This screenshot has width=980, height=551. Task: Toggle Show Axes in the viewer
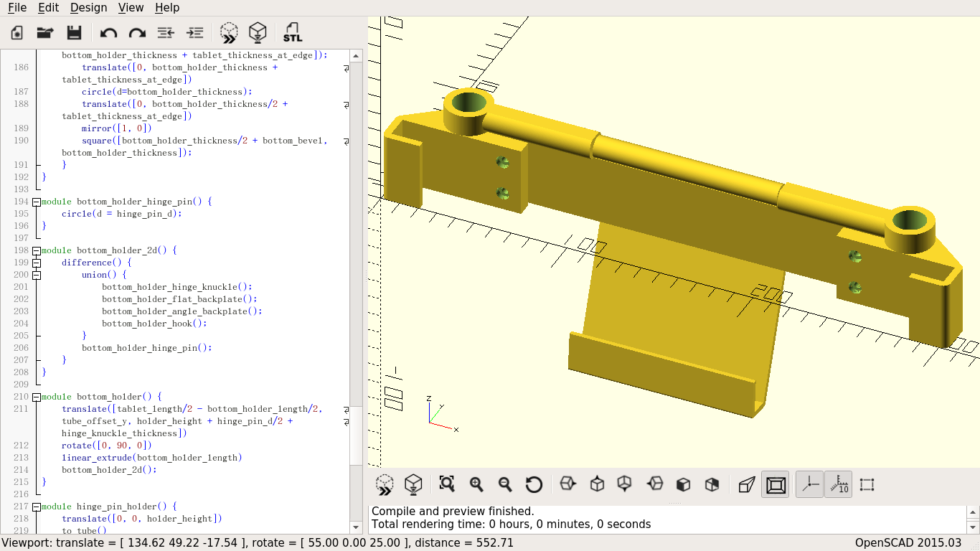tap(810, 484)
